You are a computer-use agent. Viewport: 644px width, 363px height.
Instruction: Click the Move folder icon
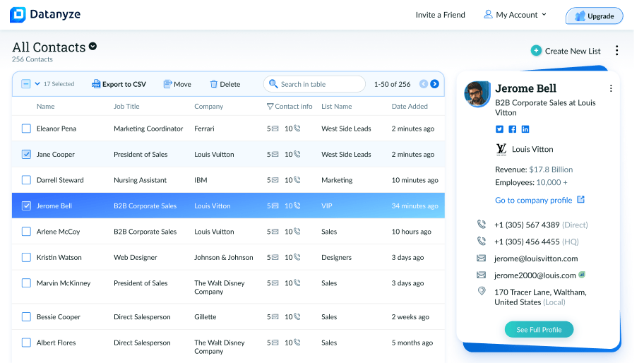pos(167,84)
